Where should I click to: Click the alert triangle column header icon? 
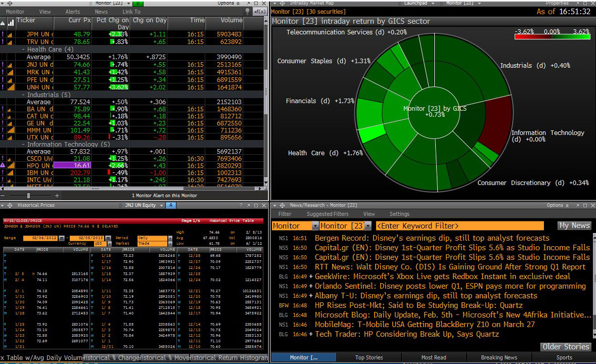[x=3, y=23]
